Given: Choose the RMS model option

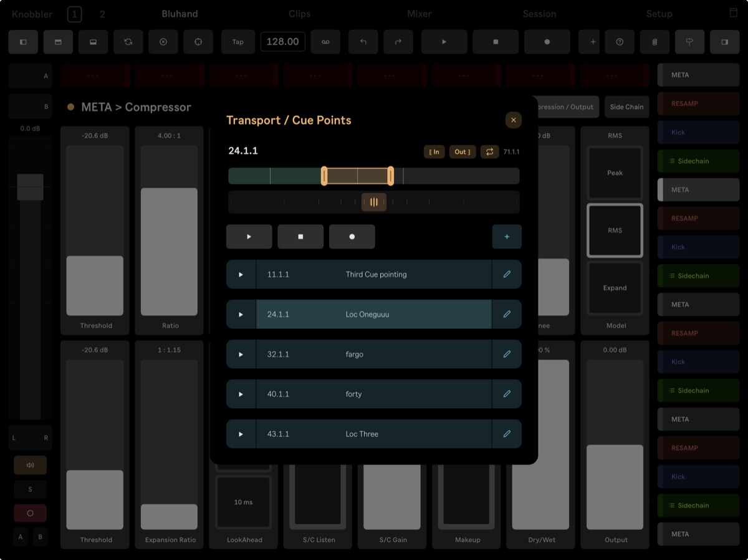Looking at the screenshot, I should coord(615,230).
